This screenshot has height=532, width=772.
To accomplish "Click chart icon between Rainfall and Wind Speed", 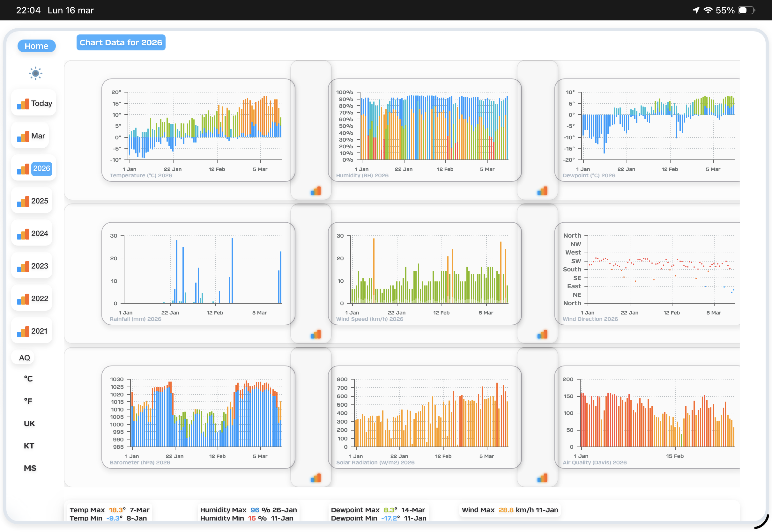I will (x=316, y=334).
